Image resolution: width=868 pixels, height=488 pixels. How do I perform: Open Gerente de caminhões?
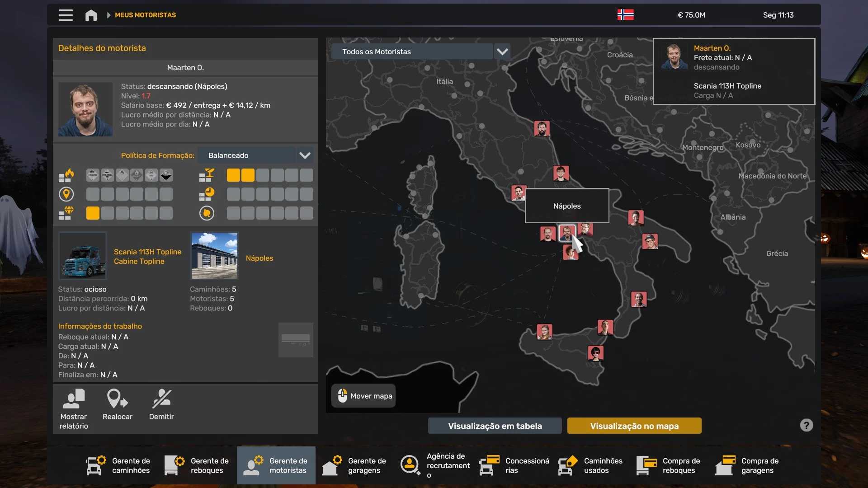[x=118, y=465]
